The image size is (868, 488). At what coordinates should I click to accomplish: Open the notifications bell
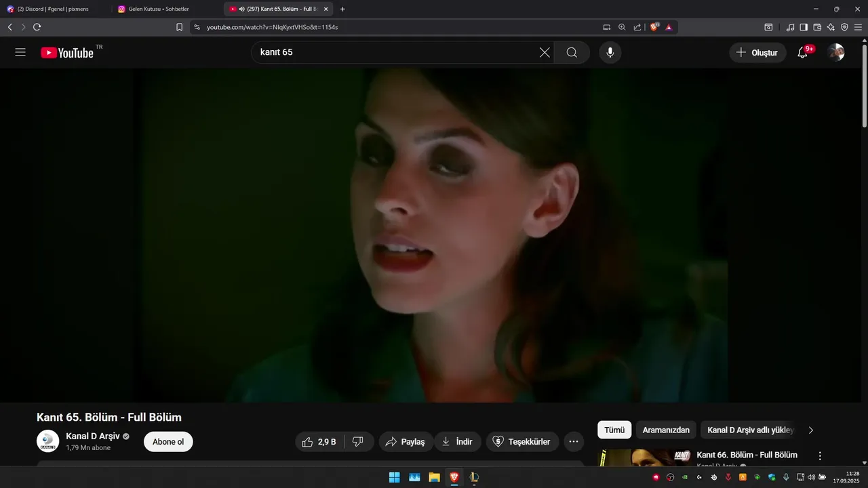[x=802, y=52]
